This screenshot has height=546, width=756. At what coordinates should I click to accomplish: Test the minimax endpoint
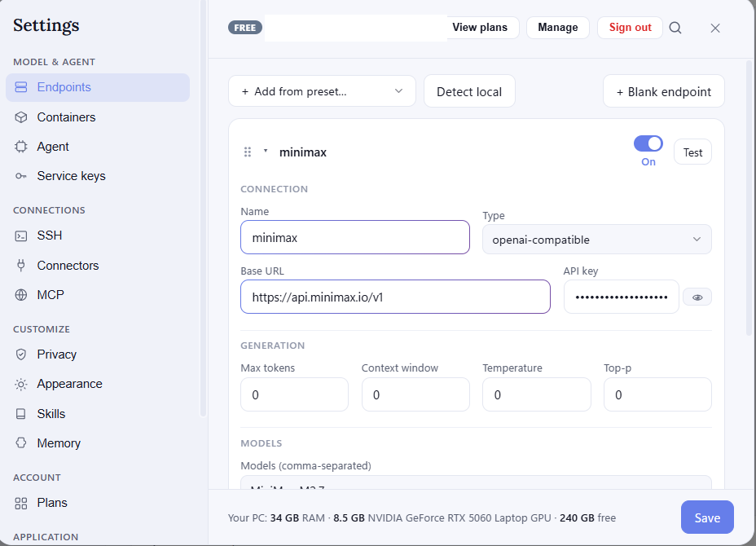tap(692, 152)
